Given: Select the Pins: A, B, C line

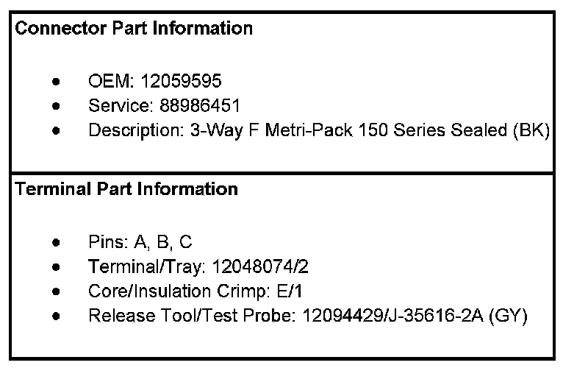Looking at the screenshot, I should pyautogui.click(x=140, y=242).
